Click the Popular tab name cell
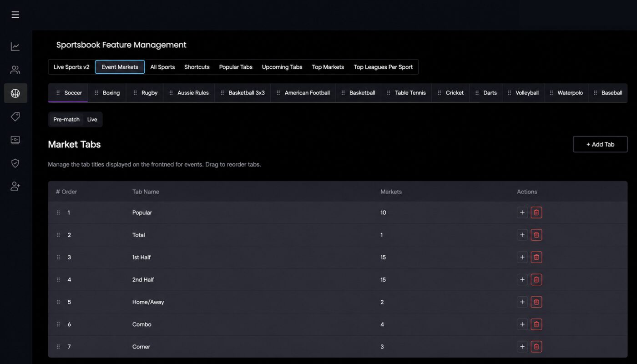 pyautogui.click(x=142, y=212)
